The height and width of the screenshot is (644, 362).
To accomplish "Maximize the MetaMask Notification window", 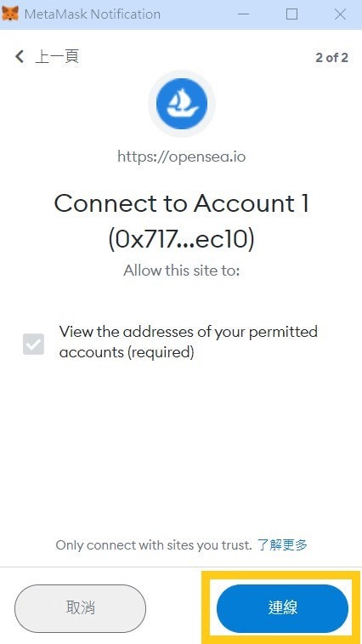I will pos(291,14).
